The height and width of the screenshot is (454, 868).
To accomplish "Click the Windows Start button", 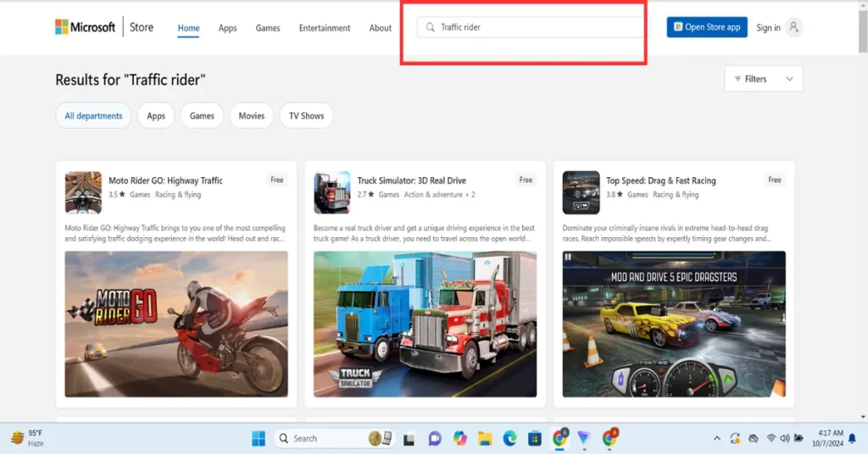I will [x=258, y=438].
